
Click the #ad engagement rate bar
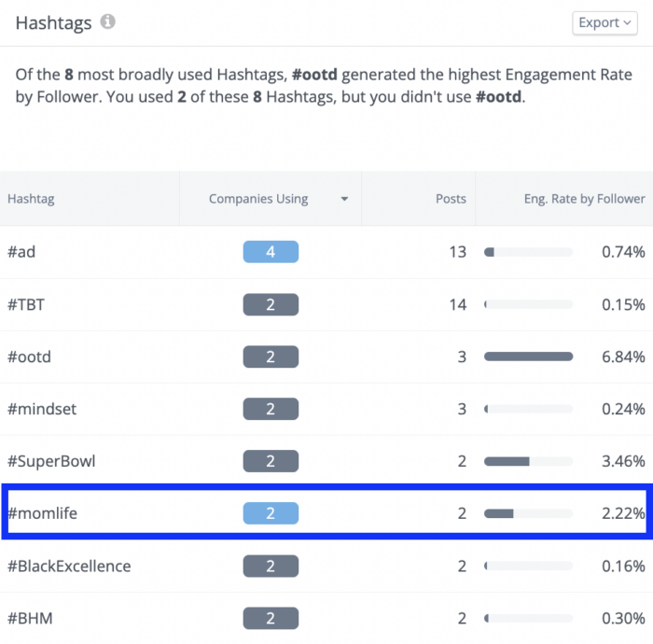(x=528, y=252)
